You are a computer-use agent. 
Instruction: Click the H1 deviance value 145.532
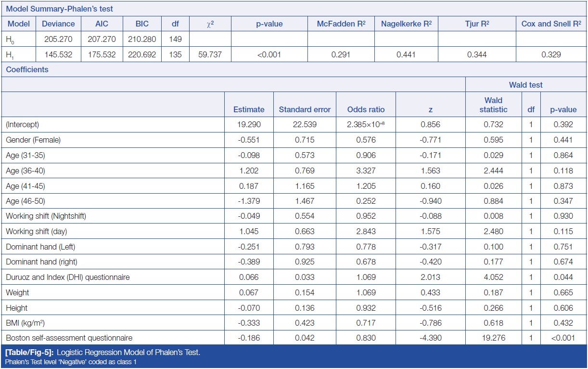[58, 54]
